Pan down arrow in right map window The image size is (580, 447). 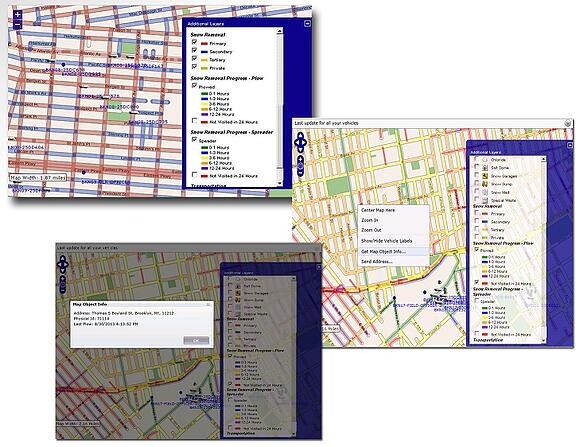[300, 149]
